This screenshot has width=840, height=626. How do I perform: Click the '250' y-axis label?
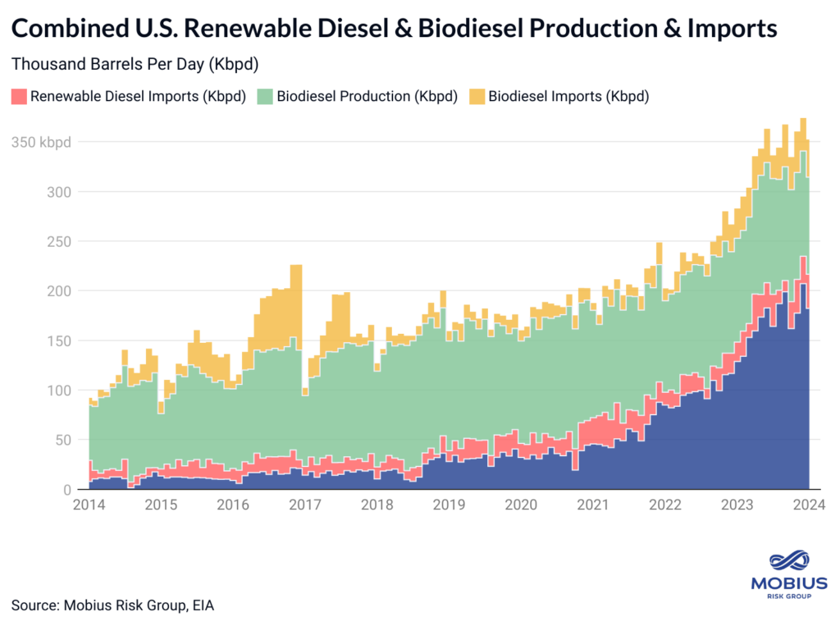point(59,242)
